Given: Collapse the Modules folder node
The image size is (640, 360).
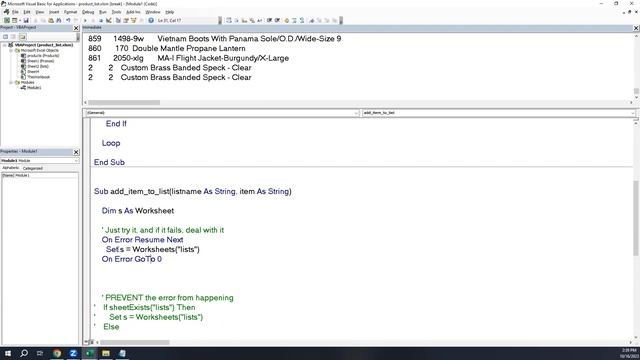Looking at the screenshot, I should coord(11,82).
